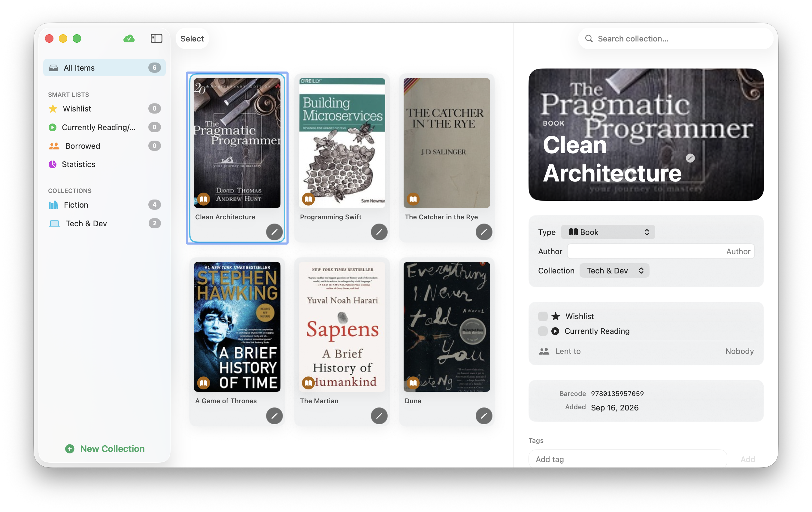The height and width of the screenshot is (512, 812).
Task: Click the edit pencil on A Game of Thrones card
Action: [x=274, y=416]
